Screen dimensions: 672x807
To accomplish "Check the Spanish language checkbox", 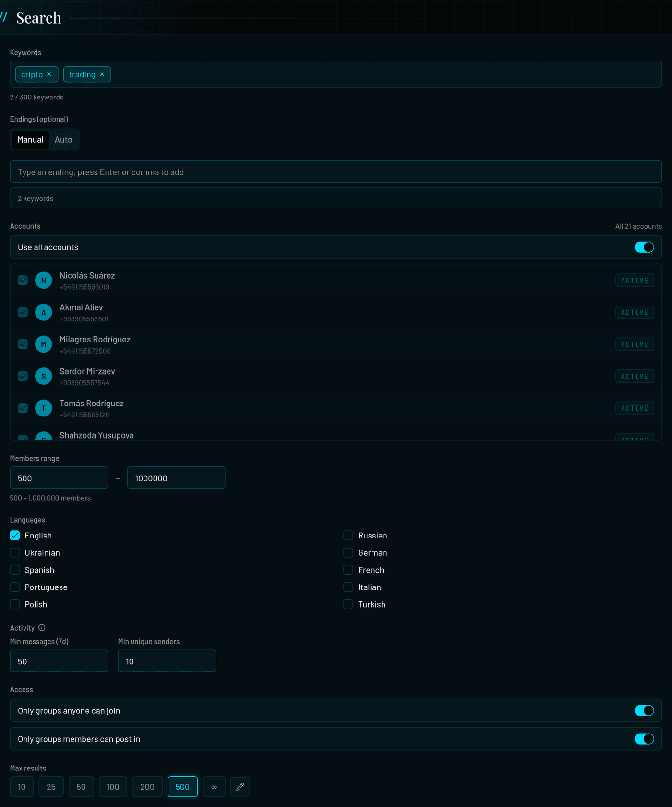I will click(15, 570).
